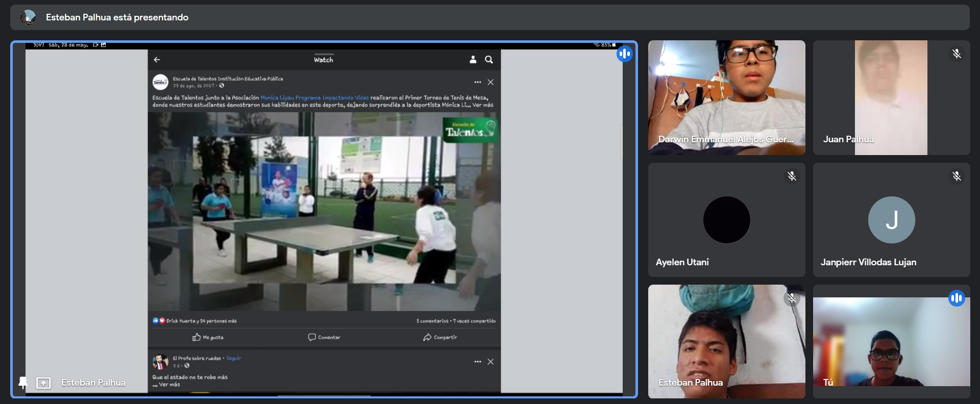Click the Comentar speech bubble button

324,337
